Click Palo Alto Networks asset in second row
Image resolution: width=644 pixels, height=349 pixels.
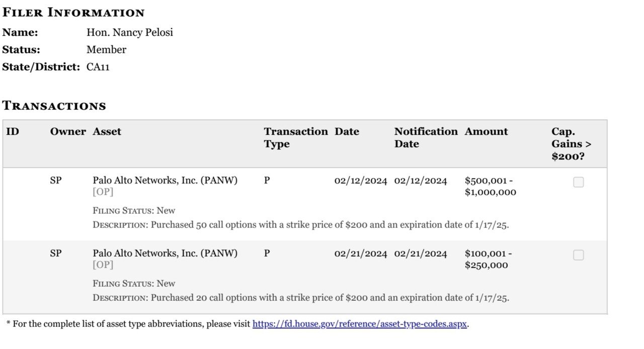pos(165,253)
